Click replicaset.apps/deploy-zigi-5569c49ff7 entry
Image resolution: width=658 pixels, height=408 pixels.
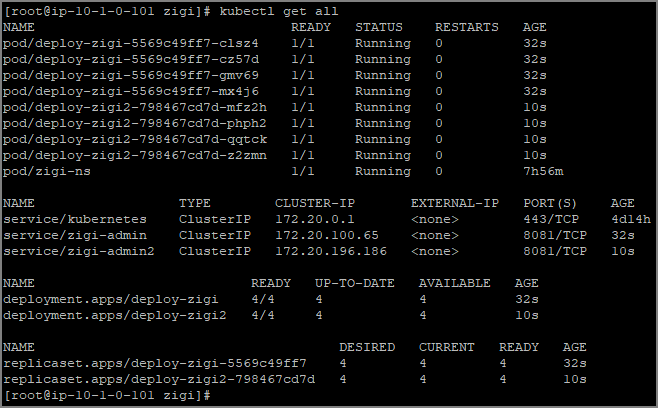click(154, 363)
